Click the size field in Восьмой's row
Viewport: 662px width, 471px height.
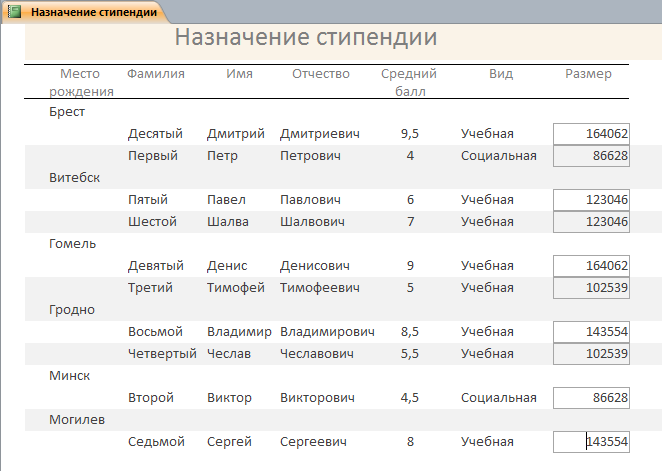tap(591, 332)
